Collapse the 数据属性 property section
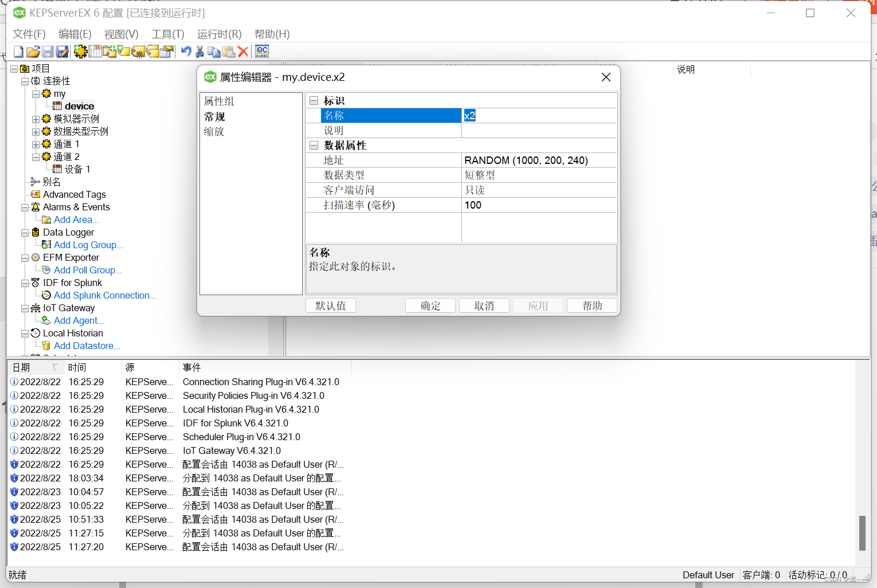 pyautogui.click(x=314, y=146)
